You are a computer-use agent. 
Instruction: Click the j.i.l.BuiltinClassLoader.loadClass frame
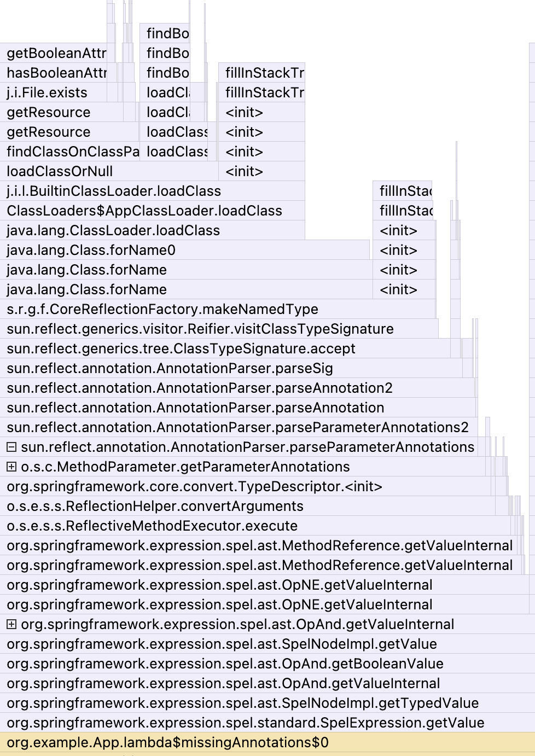[153, 191]
